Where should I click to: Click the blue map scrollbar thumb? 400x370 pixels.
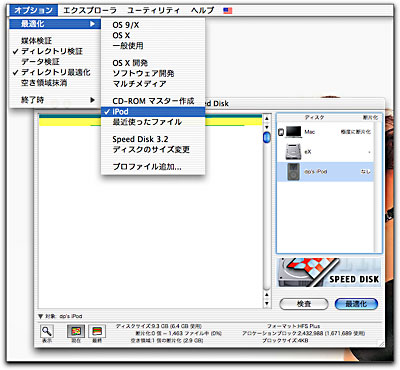[x=267, y=137]
